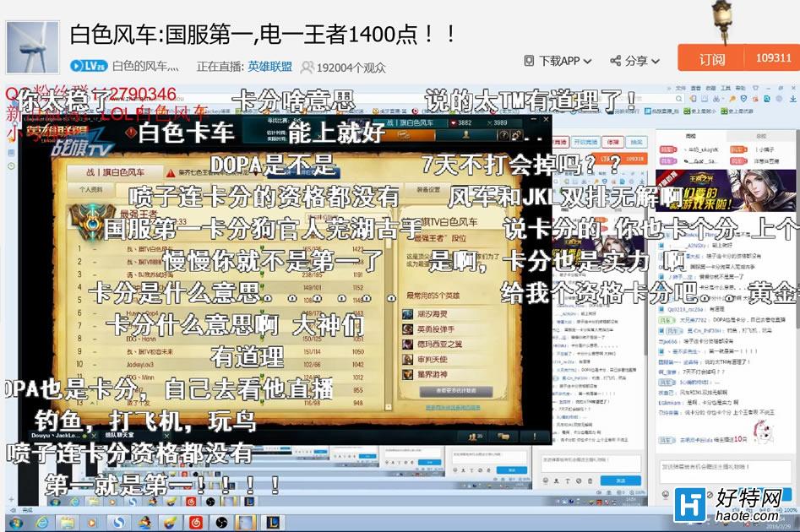
Task: Open the 工具 menu in the browser
Action: point(726,88)
